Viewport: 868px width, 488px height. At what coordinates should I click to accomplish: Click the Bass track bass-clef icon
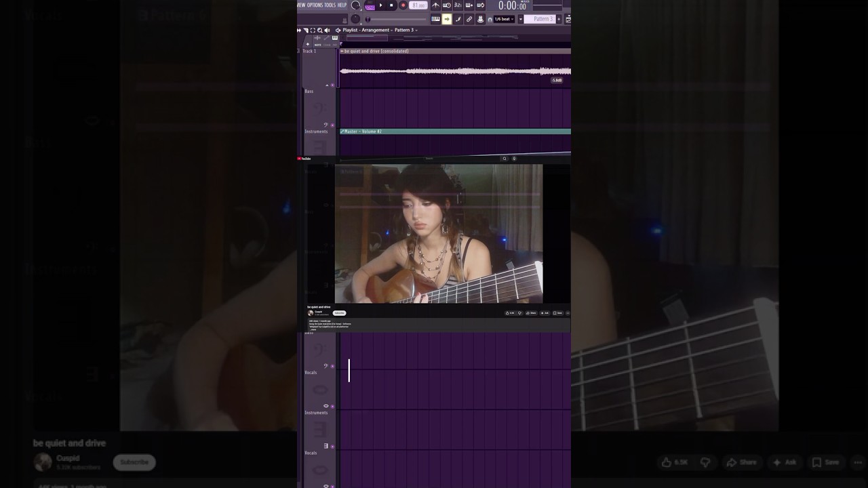[326, 125]
